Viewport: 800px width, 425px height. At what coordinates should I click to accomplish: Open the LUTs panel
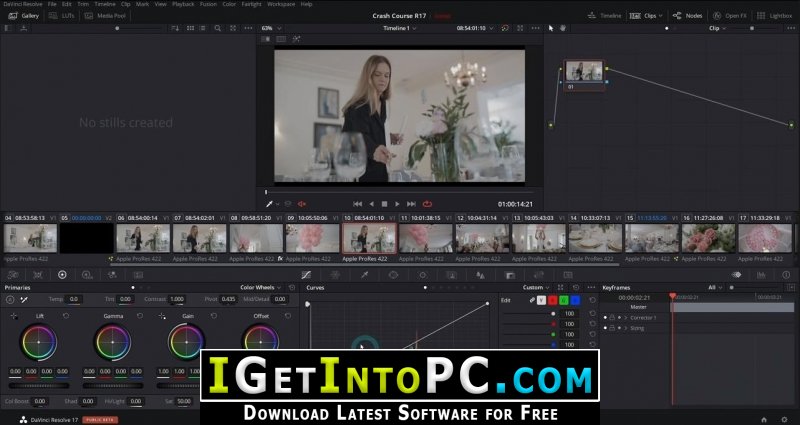tap(61, 16)
